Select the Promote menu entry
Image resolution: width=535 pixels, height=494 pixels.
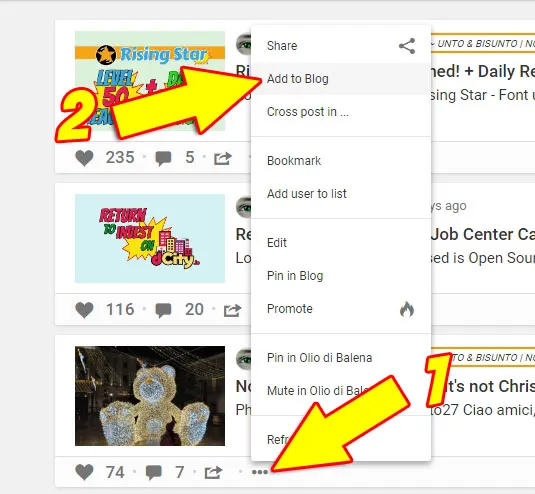click(x=341, y=309)
